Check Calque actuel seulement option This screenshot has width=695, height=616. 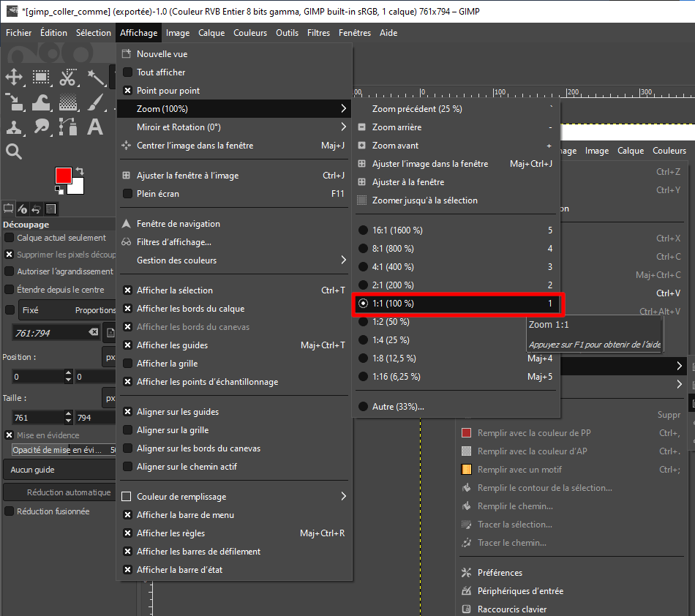point(10,238)
